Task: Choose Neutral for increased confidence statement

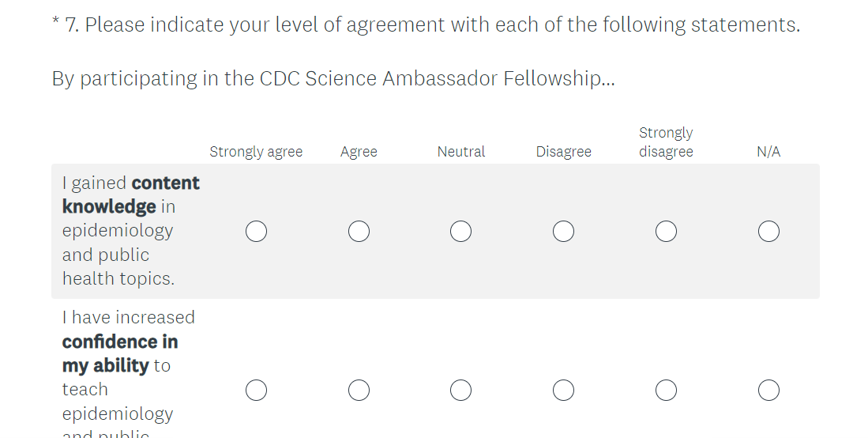Action: click(461, 391)
